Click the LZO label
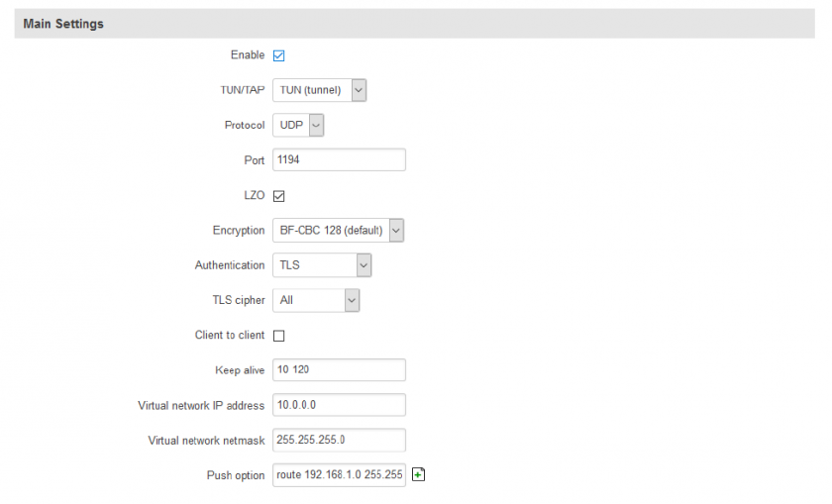832x504 pixels. coord(255,195)
